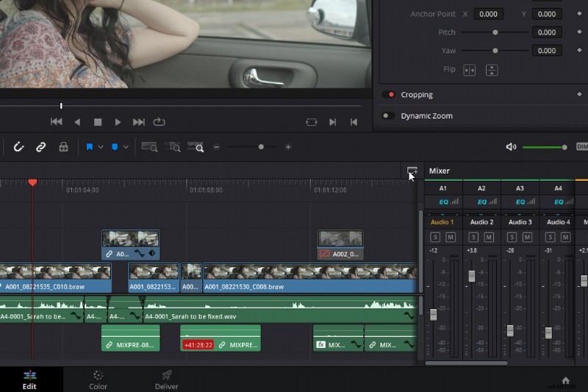Screen dimensions: 588x392
Task: Click the Anchor Point Y field
Action: (x=547, y=14)
